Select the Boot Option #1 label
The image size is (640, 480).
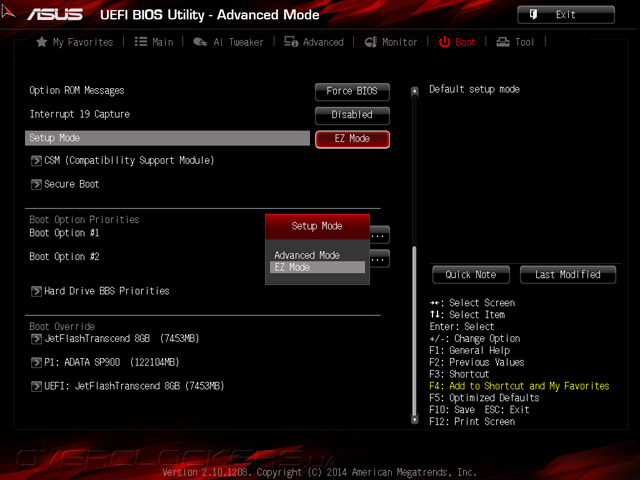click(x=64, y=233)
